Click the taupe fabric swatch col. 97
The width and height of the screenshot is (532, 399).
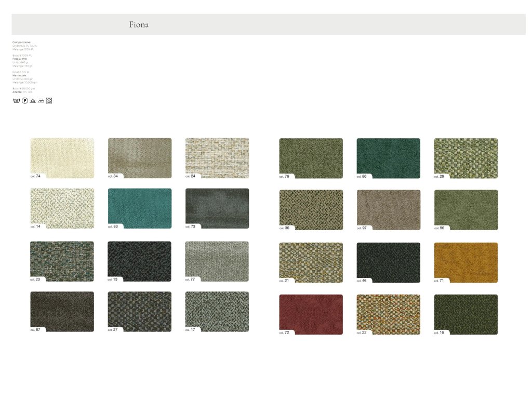tap(388, 209)
